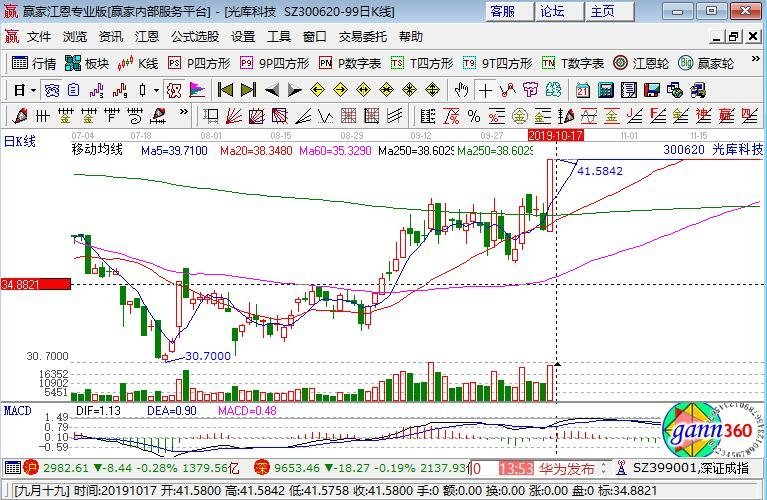Select the hand pan tool
The height and width of the screenshot is (500, 767).
click(461, 91)
